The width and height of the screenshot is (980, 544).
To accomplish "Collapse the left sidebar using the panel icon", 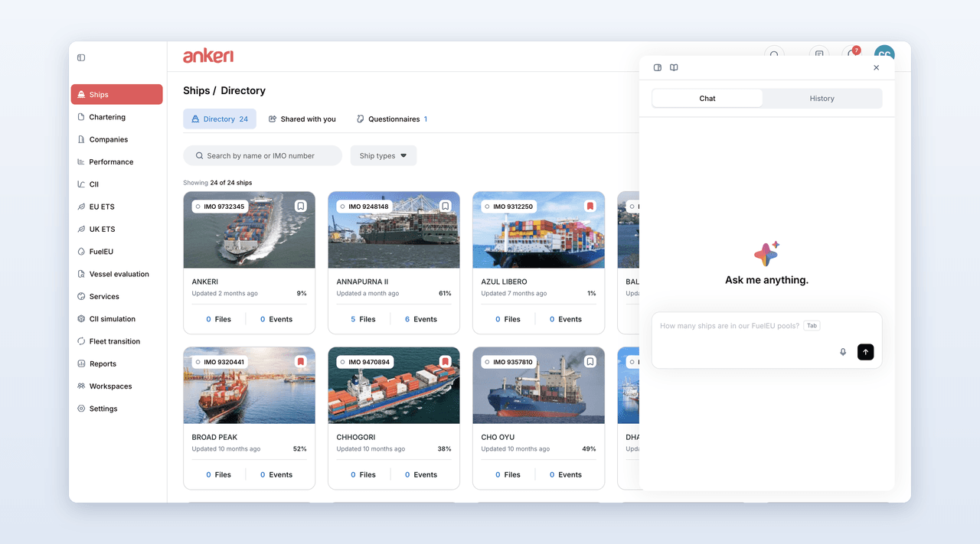I will click(81, 57).
